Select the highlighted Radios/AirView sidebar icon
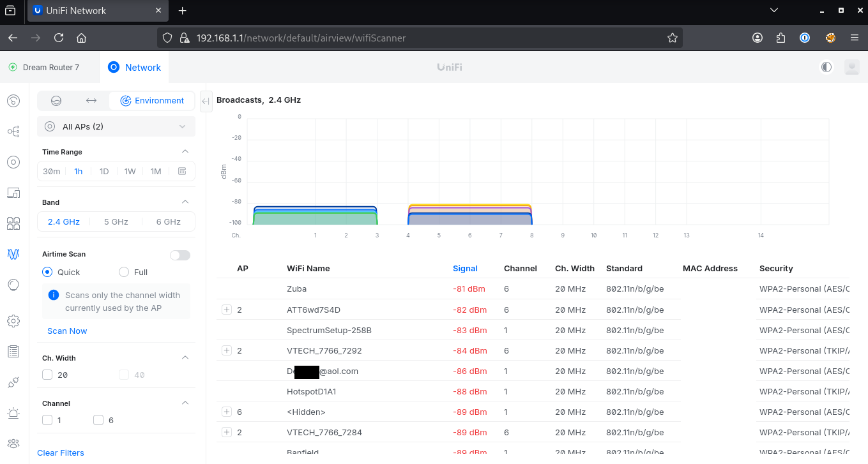The image size is (868, 464). (13, 253)
